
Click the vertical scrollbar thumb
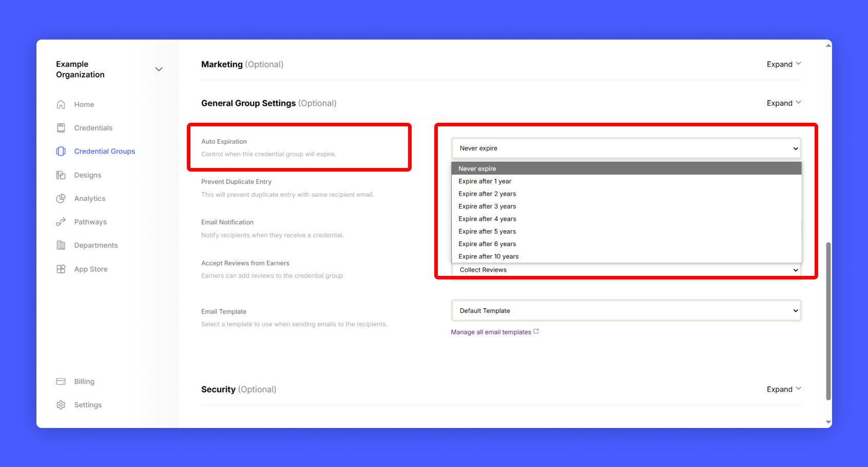828,321
